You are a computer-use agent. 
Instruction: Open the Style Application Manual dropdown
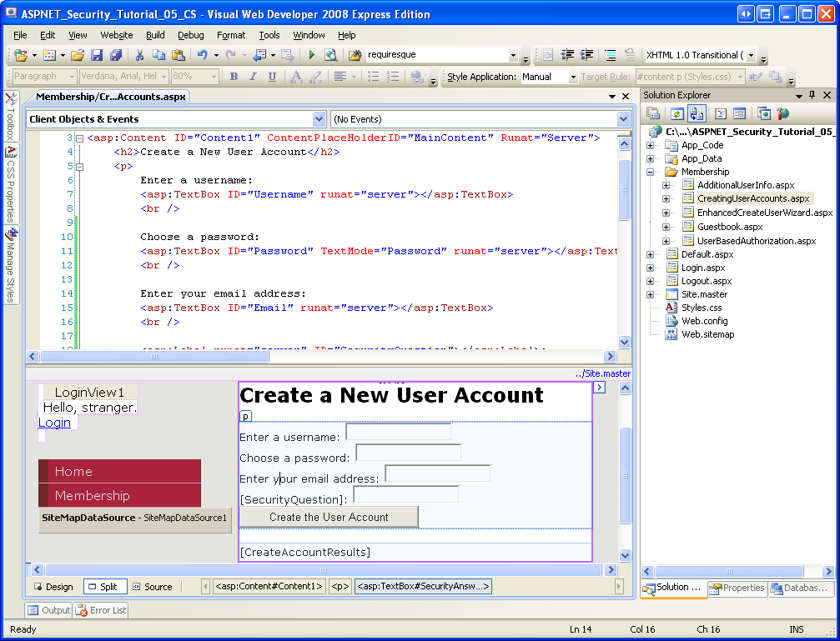(x=572, y=77)
